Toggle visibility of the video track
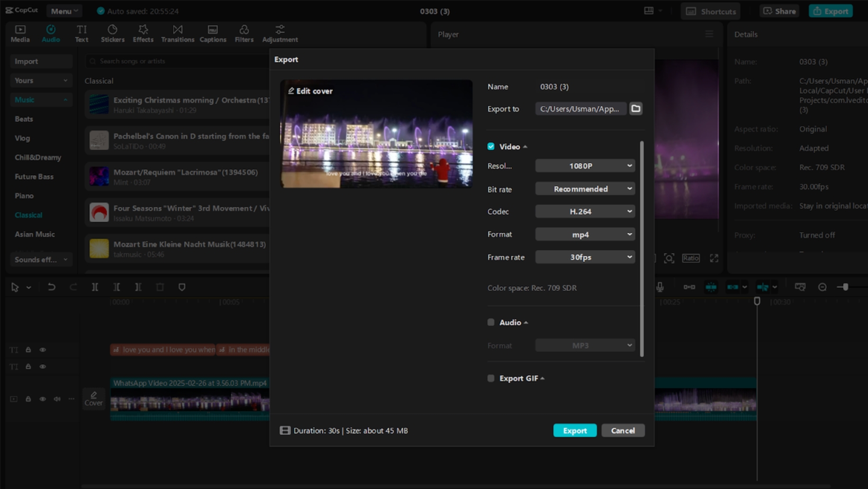Image resolution: width=868 pixels, height=489 pixels. coord(43,399)
